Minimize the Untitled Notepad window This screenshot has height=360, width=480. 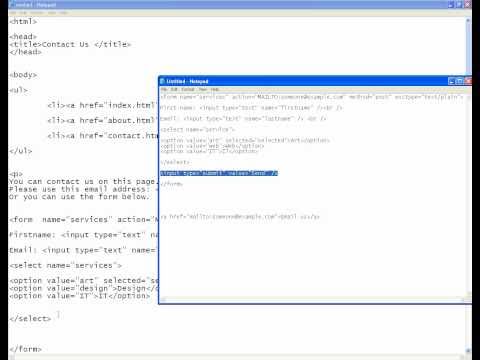(x=451, y=81)
